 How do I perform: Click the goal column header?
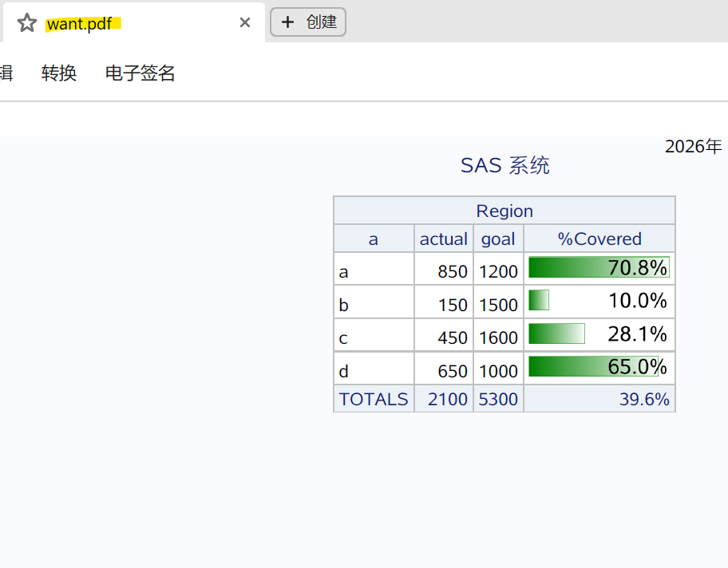pos(498,239)
